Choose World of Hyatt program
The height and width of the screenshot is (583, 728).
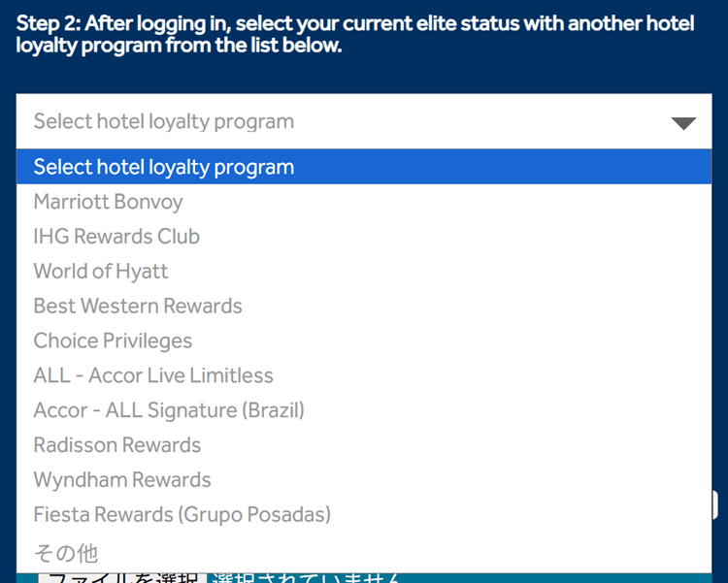coord(101,272)
